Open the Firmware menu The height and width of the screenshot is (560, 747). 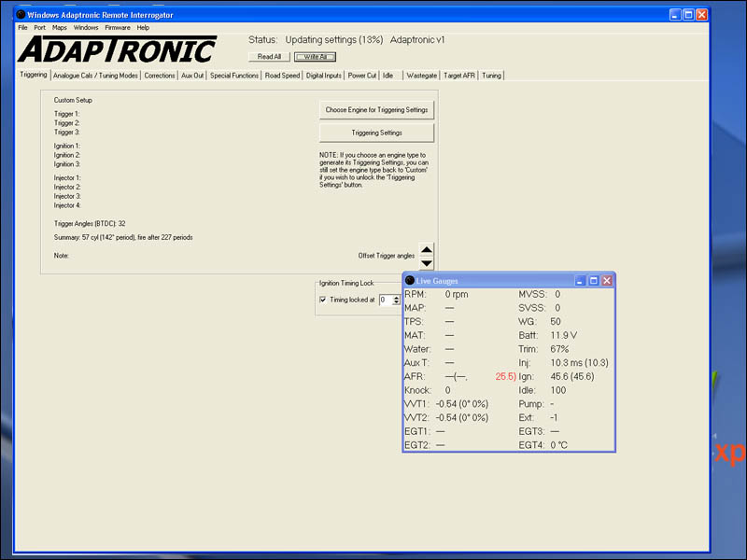(x=118, y=28)
